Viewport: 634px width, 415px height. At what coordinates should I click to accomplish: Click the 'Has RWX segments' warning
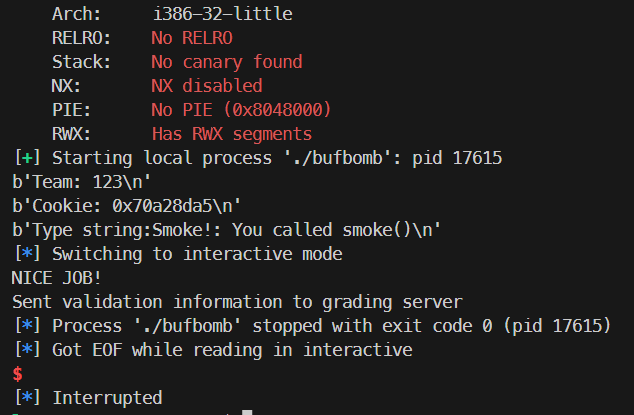(x=232, y=134)
